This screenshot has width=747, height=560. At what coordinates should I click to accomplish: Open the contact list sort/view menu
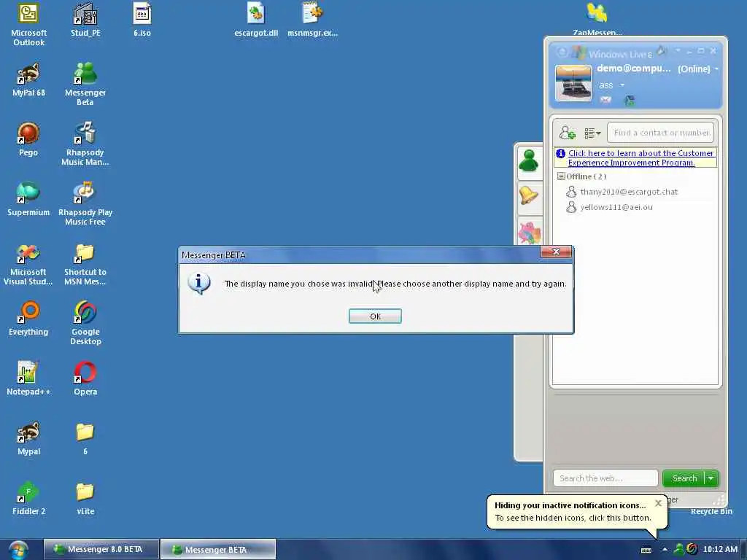[x=592, y=133]
